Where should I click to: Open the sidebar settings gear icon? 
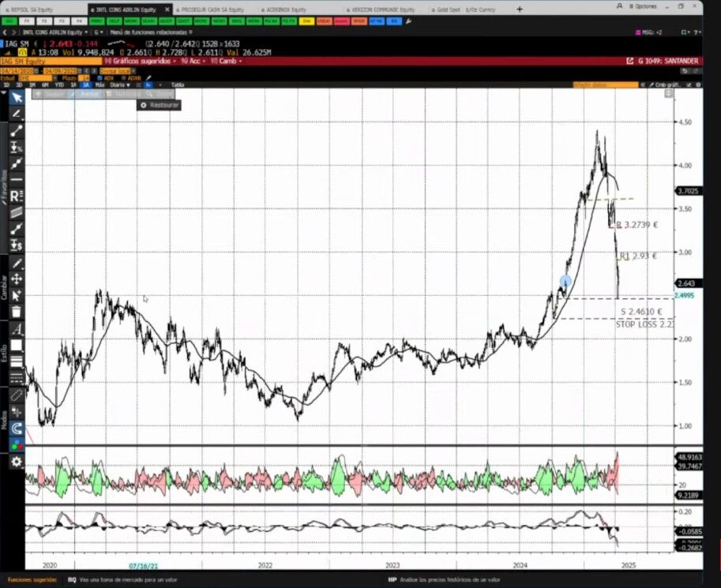(x=17, y=462)
